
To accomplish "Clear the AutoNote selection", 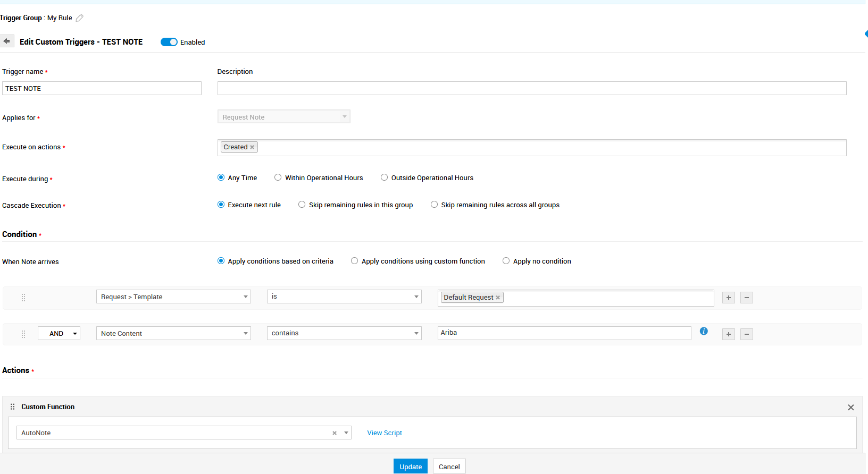I will pos(335,433).
